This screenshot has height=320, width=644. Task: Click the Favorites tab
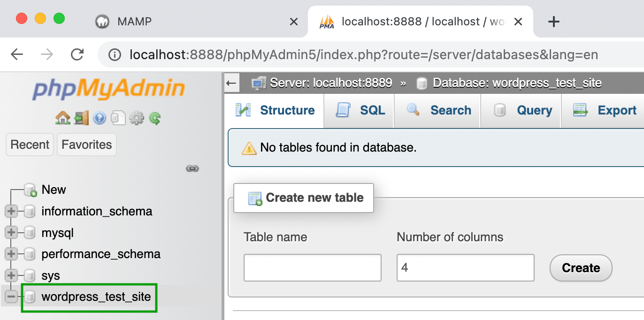click(x=86, y=144)
